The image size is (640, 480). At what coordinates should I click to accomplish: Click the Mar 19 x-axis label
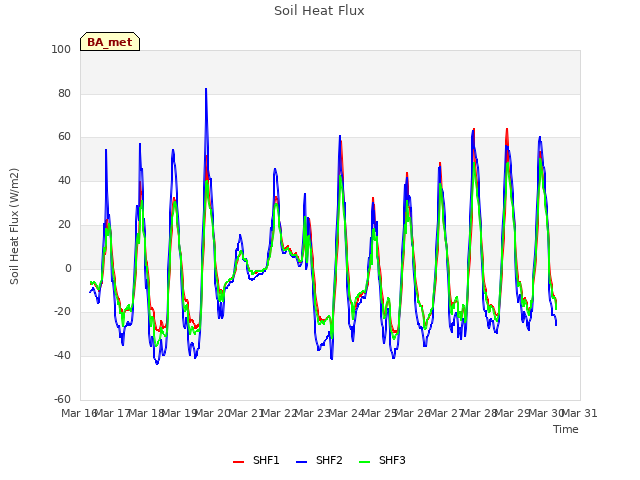pos(180,413)
